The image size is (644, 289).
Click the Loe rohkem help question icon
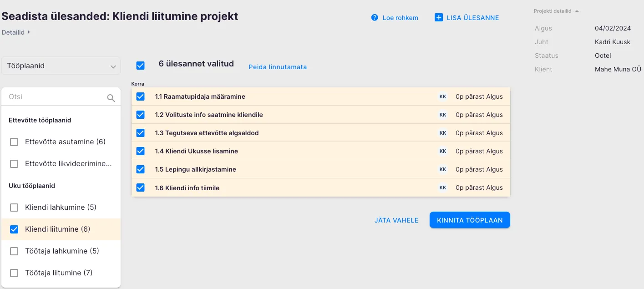pos(375,18)
